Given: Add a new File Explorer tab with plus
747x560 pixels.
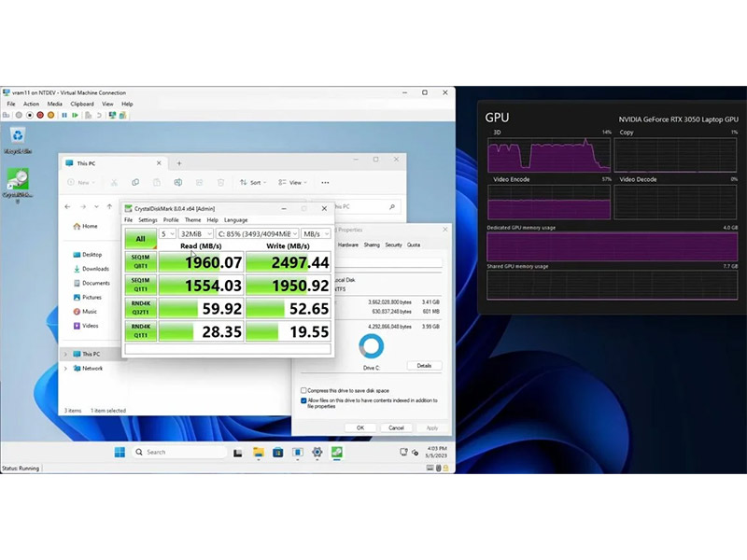Looking at the screenshot, I should point(179,163).
